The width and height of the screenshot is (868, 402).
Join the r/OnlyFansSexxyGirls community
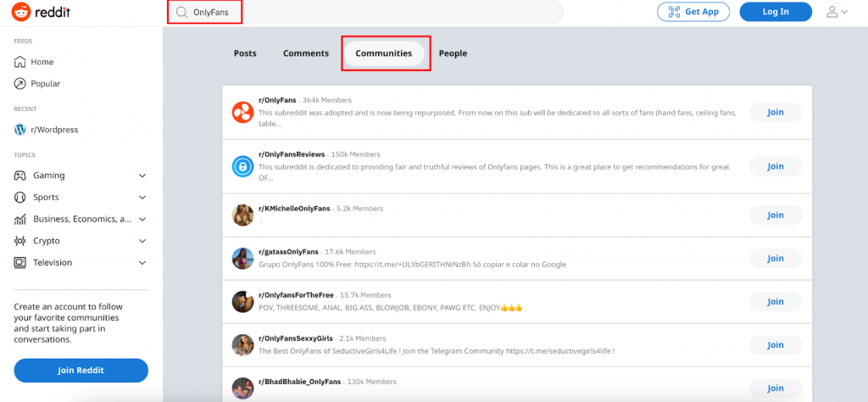click(776, 345)
